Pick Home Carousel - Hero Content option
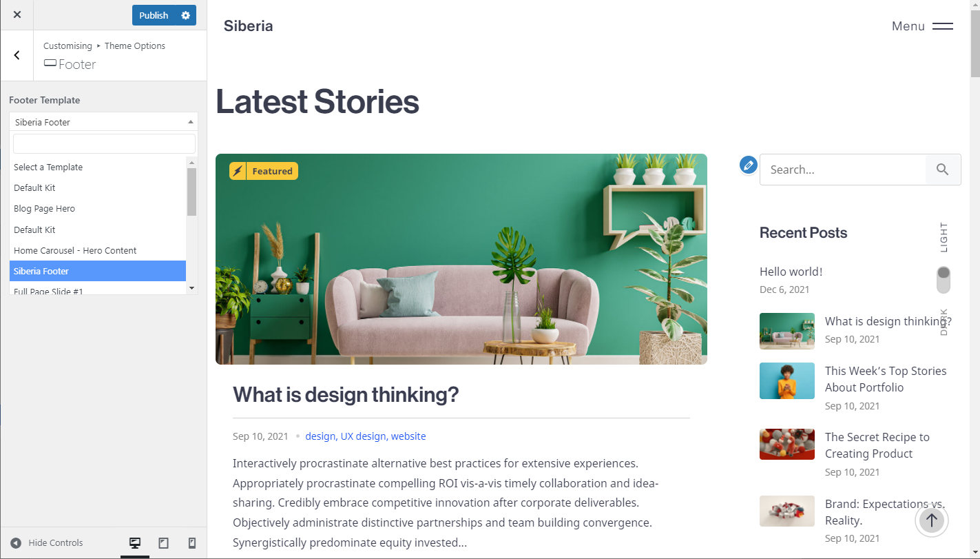The height and width of the screenshot is (559, 980). point(98,250)
